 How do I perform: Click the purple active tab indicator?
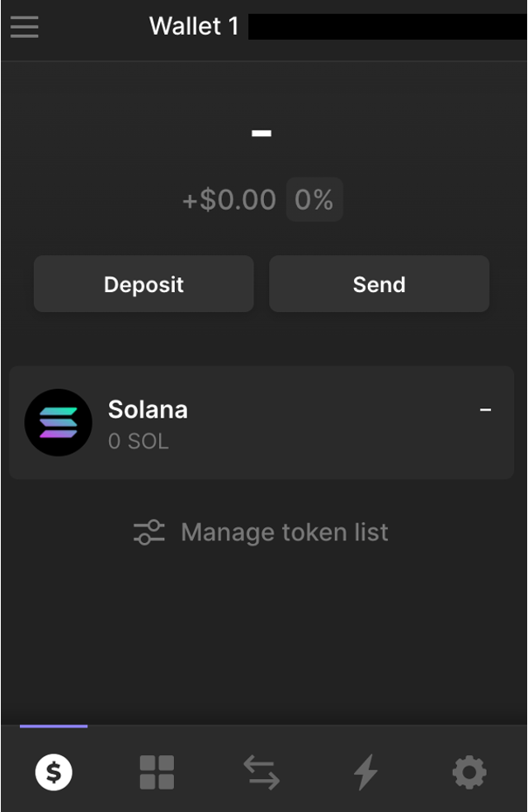point(54,726)
